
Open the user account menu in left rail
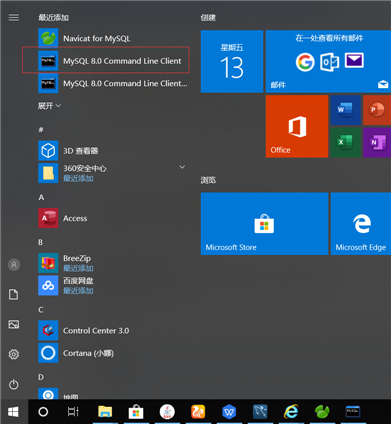click(x=14, y=265)
